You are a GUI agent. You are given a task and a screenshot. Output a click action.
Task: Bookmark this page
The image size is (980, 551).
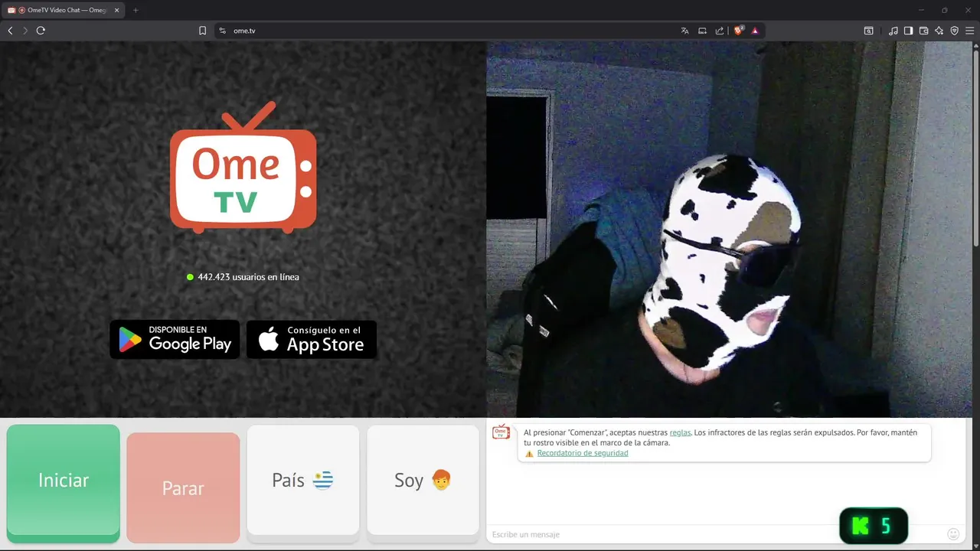point(202,31)
